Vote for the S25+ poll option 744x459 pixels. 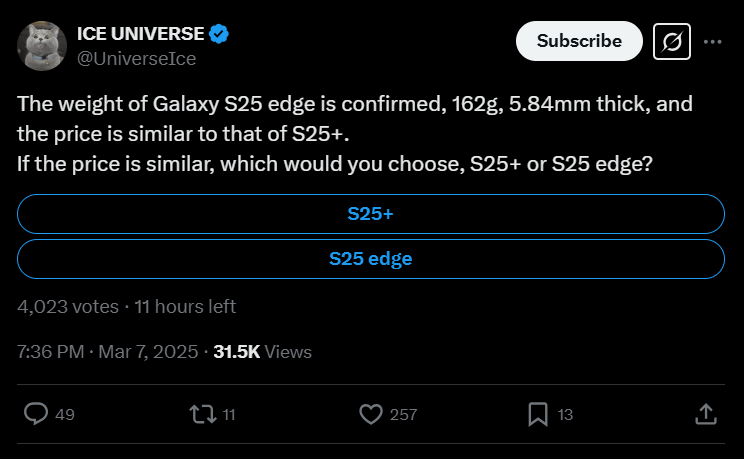[371, 214]
